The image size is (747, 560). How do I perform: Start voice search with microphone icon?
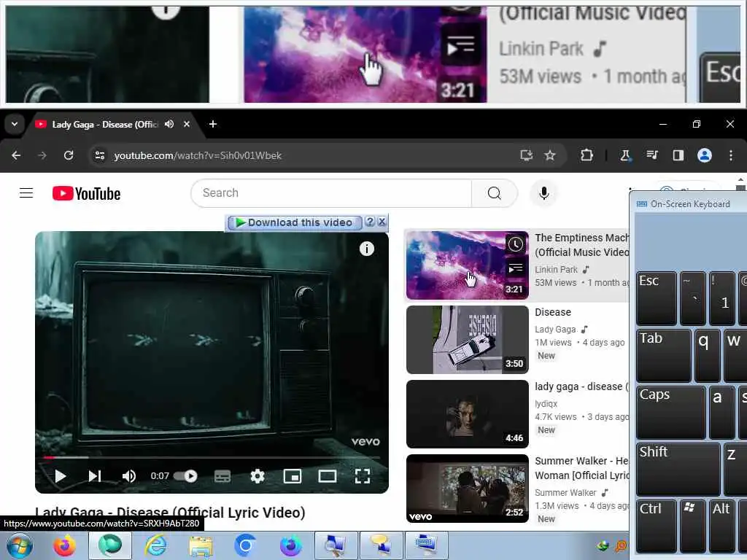(543, 192)
